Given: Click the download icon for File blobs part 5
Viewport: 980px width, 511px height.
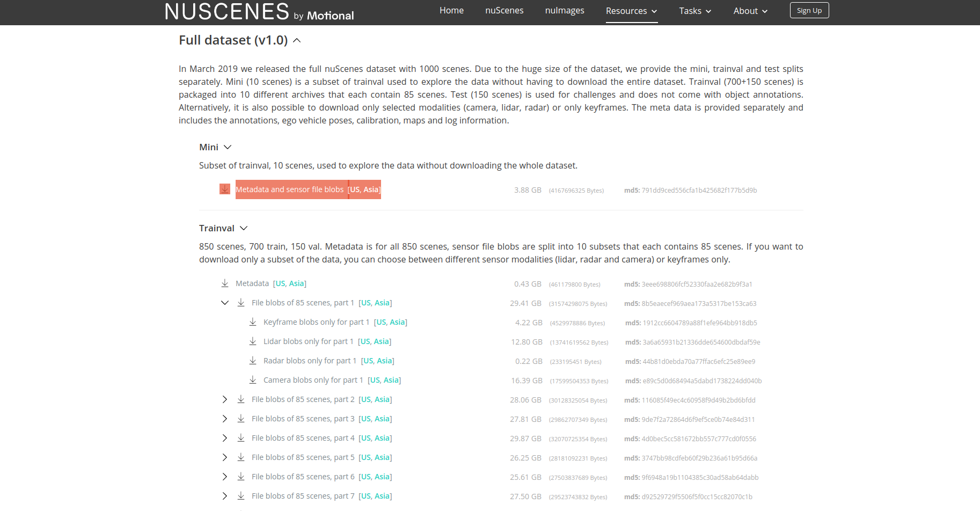Looking at the screenshot, I should [x=241, y=457].
